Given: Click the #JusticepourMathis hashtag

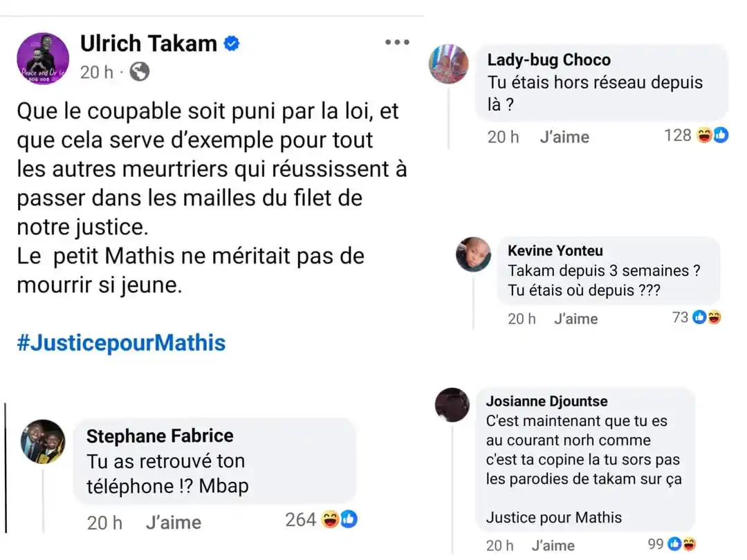Looking at the screenshot, I should pyautogui.click(x=121, y=343).
